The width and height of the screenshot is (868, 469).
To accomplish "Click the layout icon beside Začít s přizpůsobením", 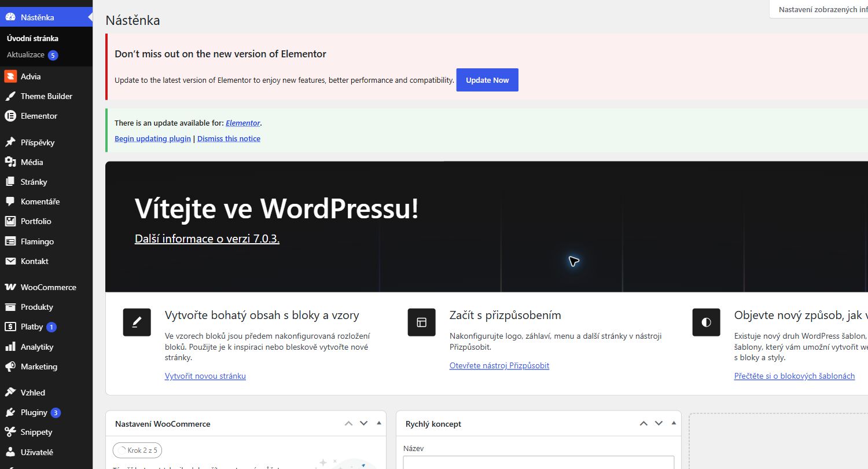I will tap(421, 322).
